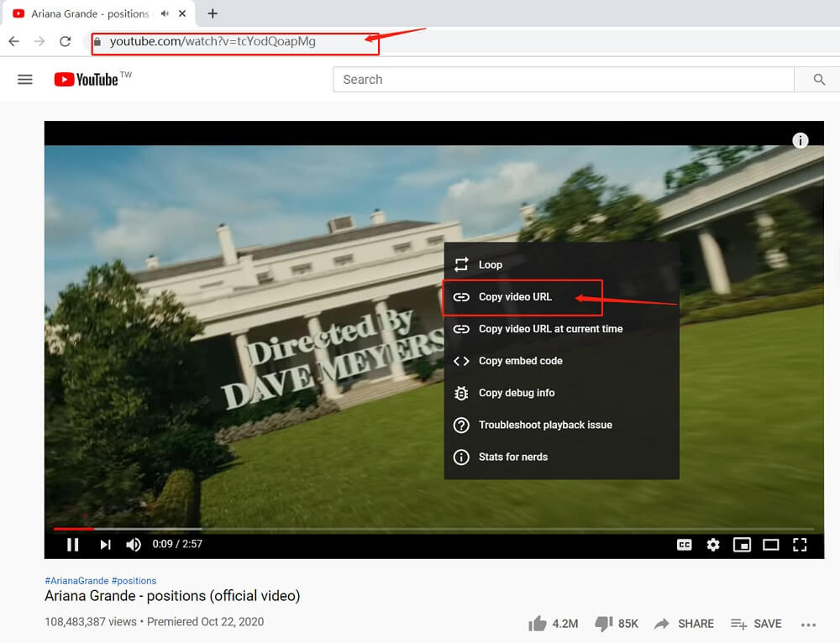Open a new tab with the plus button
The image size is (840, 643).
pyautogui.click(x=213, y=13)
